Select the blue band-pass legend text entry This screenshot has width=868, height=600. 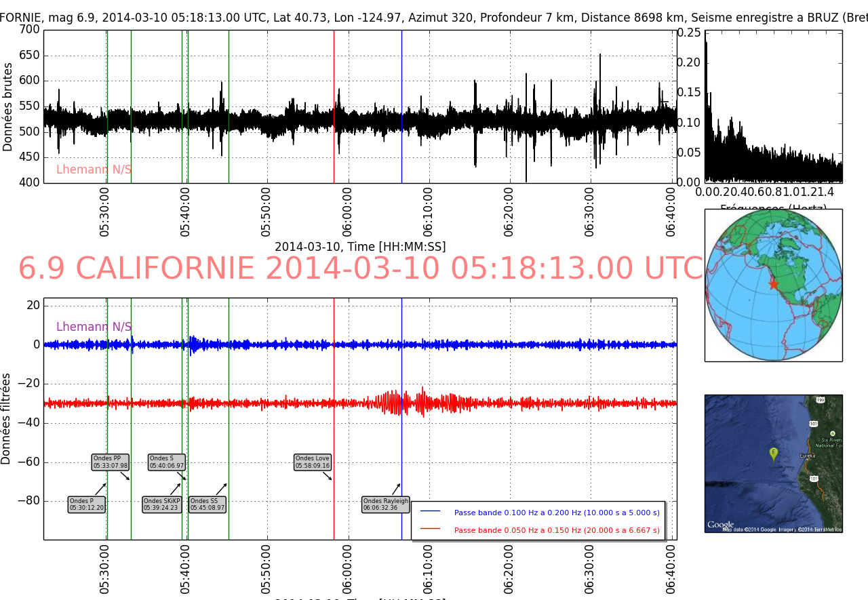557,513
